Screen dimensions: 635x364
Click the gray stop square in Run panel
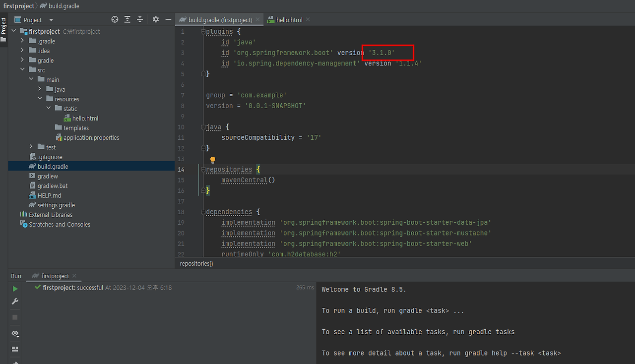[x=15, y=317]
